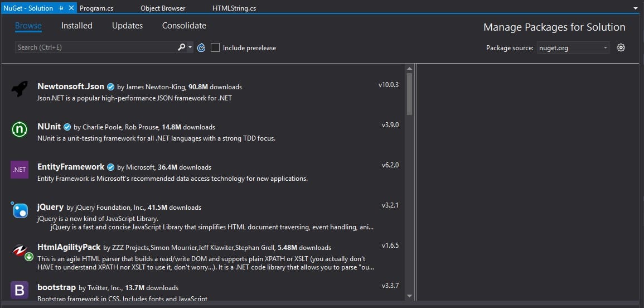Open the Package source dropdown
Viewport: 644px width, 308px height.
573,47
